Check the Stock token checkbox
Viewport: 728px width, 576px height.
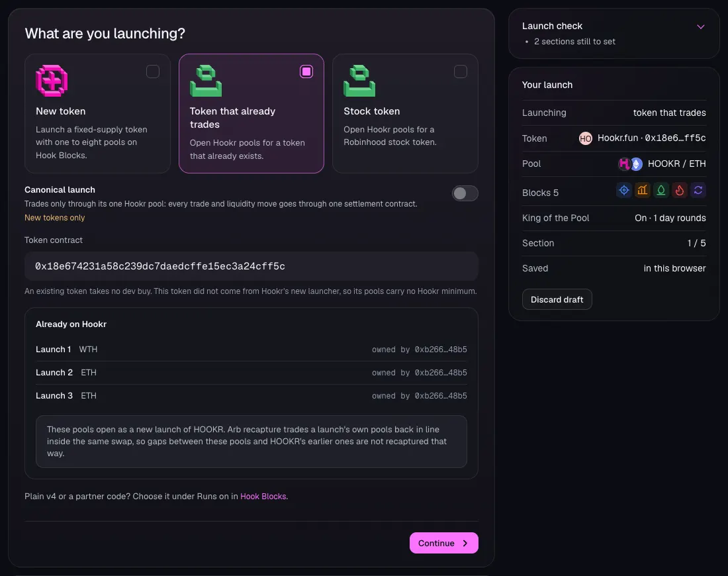(x=461, y=72)
